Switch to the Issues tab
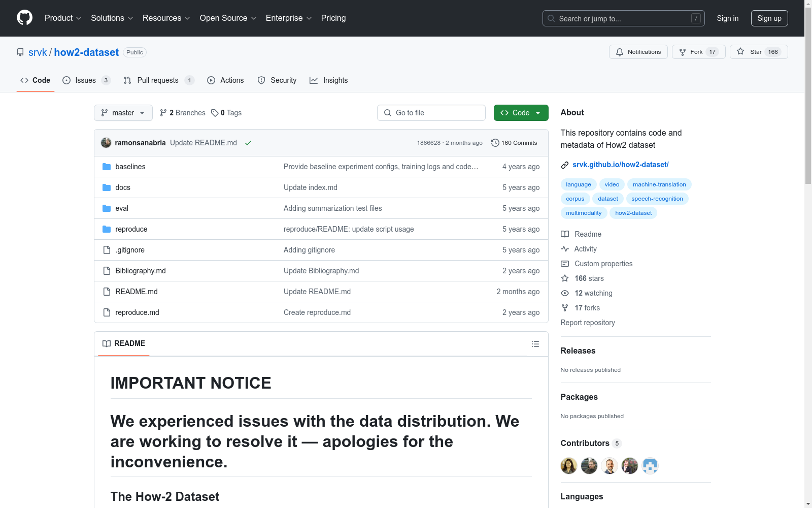Screen dimensions: 812x508 [x=86, y=80]
